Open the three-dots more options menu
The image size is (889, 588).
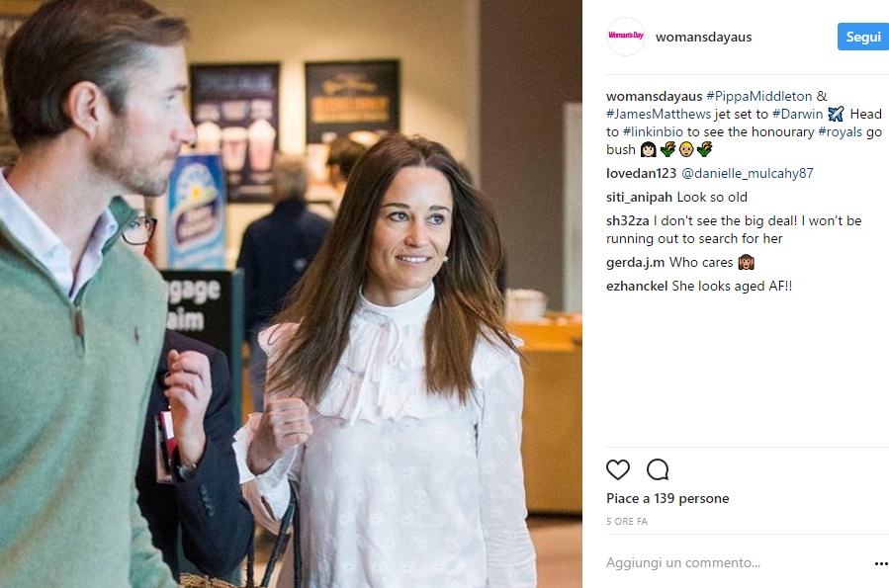click(x=881, y=563)
